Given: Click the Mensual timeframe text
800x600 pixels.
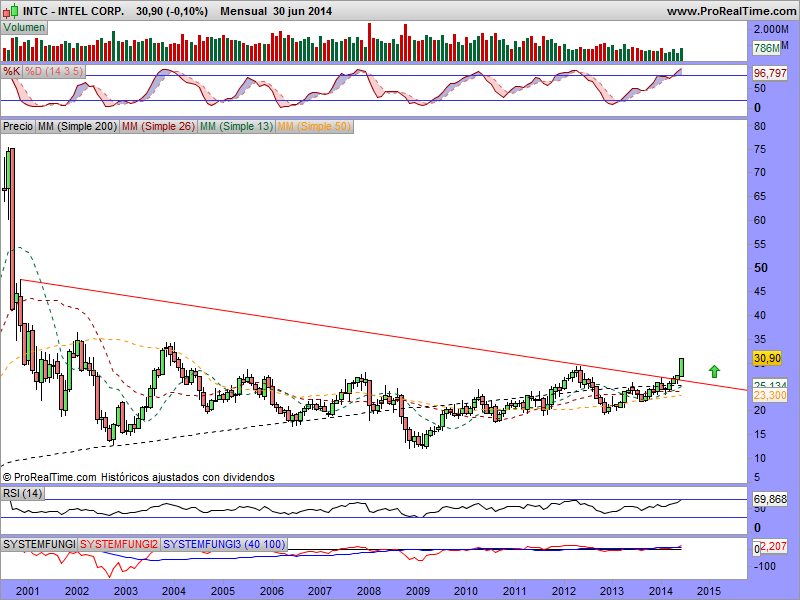Looking at the screenshot, I should click(243, 11).
